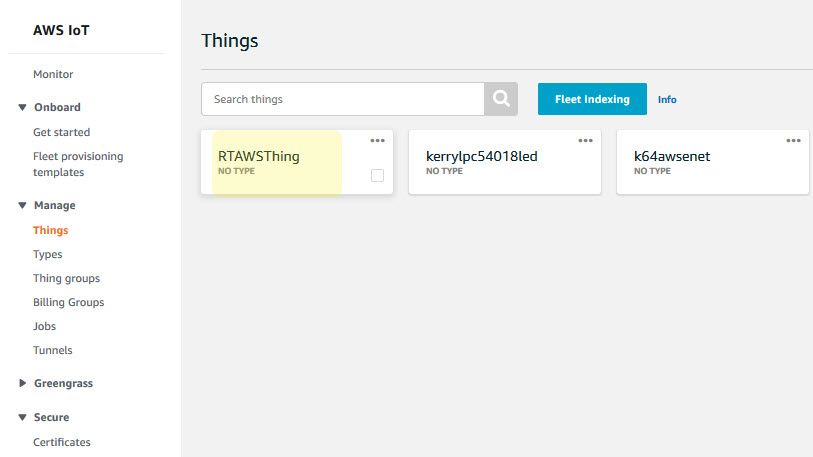Open the k64awsenet card three-dot menu
Viewport: 813px width, 457px height.
(794, 141)
